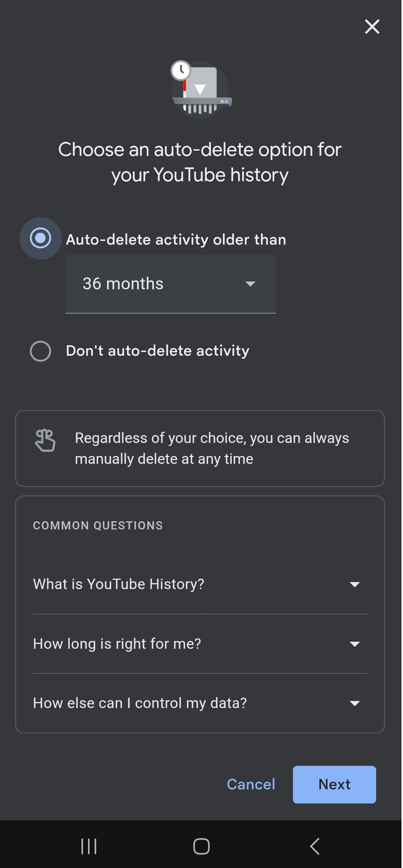The image size is (403, 868).
Task: Click the reminder card about manual deletion
Action: [x=200, y=448]
